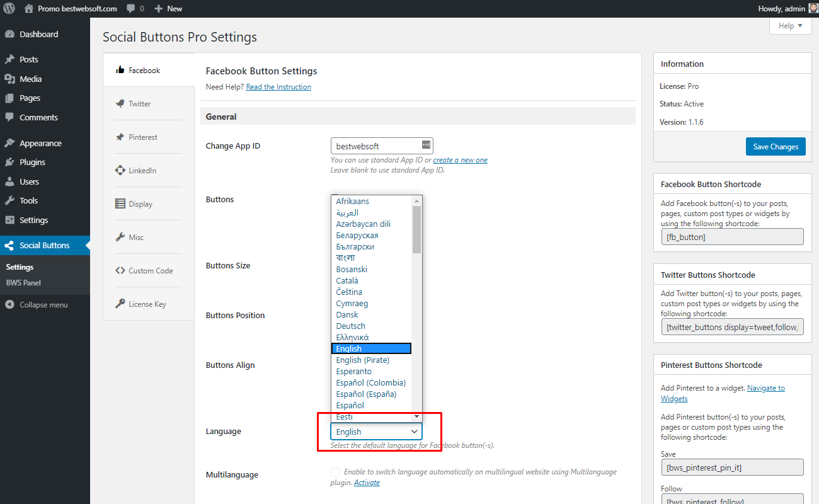Switch to the LinkedIn tab
The image size is (819, 504).
tap(149, 171)
